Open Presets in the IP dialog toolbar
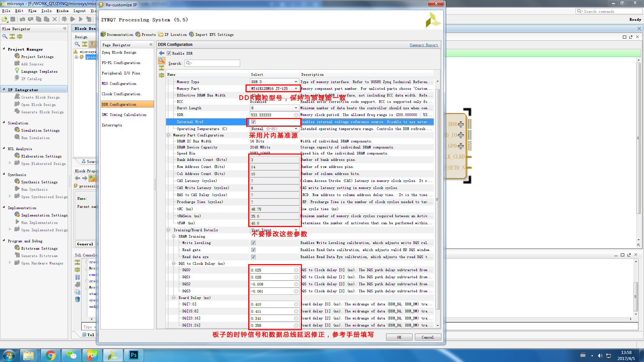Viewport: 644px width, 362px height. pos(146,35)
